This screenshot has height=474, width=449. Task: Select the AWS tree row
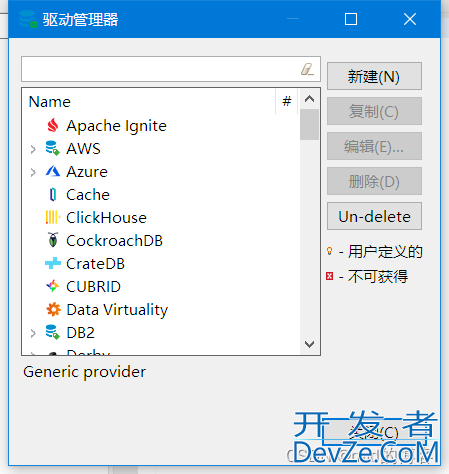pyautogui.click(x=161, y=148)
